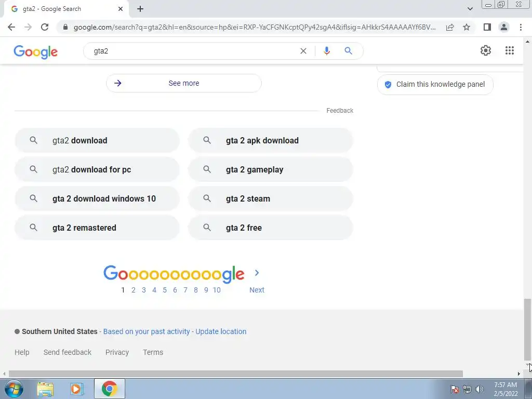Open the Help footer link

point(22,353)
